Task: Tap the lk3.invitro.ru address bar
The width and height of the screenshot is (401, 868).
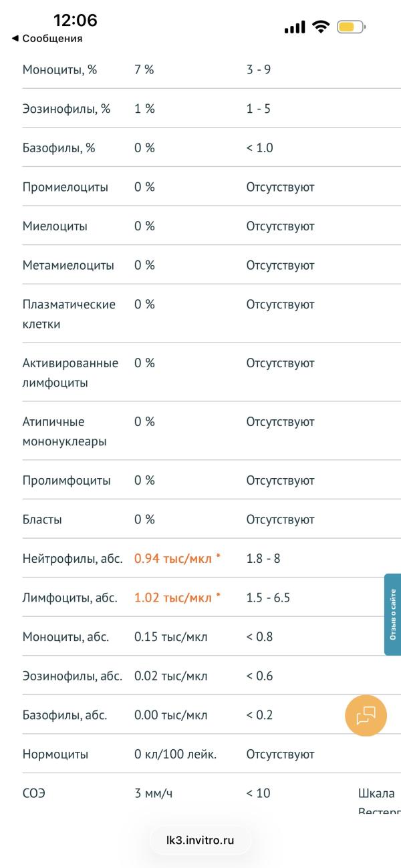Action: click(x=200, y=840)
